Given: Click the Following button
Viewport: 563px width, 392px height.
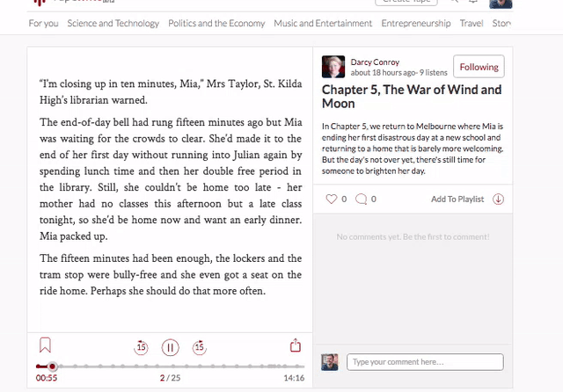Looking at the screenshot, I should pos(479,67).
